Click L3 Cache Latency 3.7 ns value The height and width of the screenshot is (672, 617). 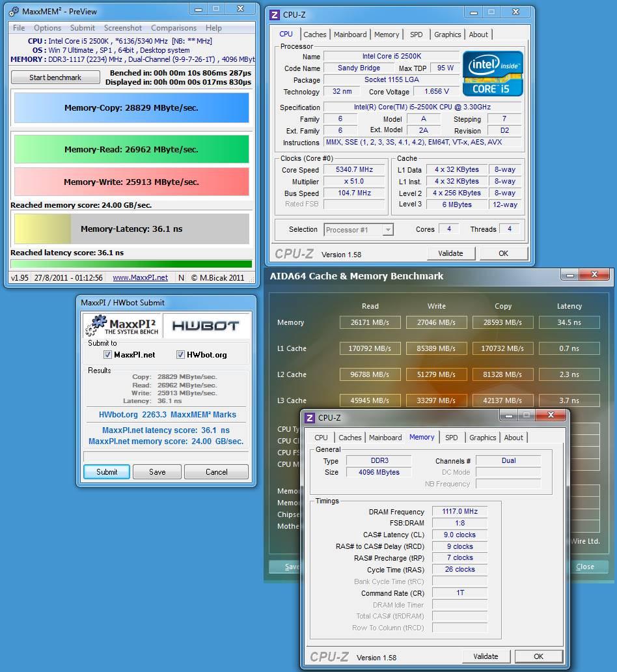pos(569,400)
